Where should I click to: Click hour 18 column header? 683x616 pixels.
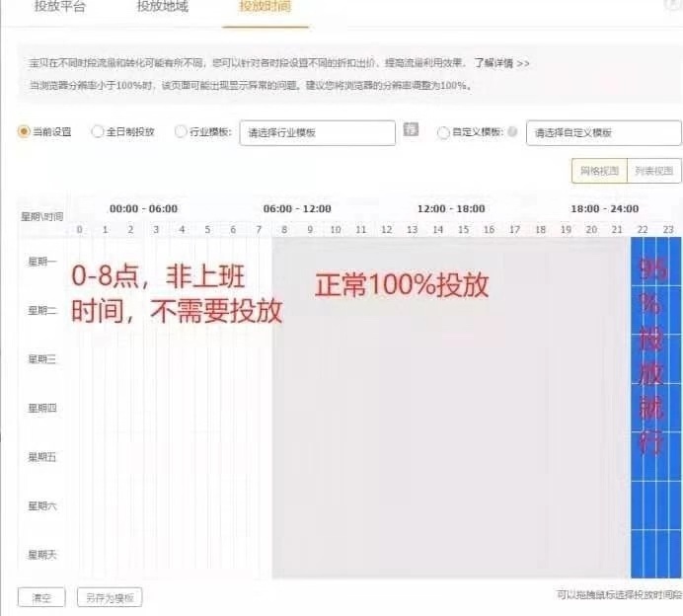tap(540, 229)
